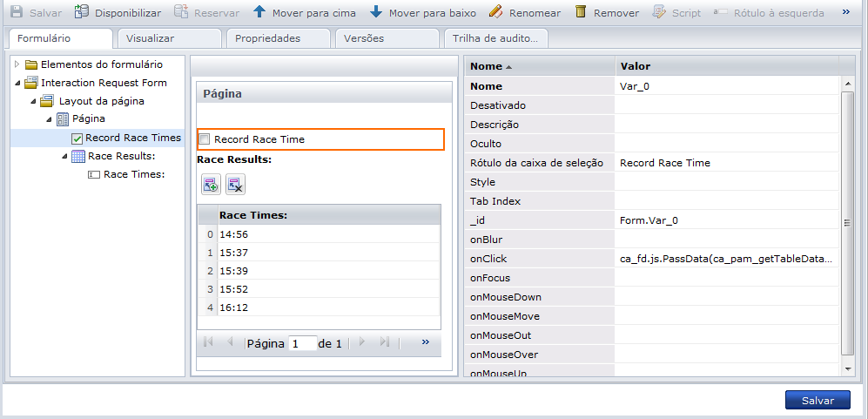The width and height of the screenshot is (868, 419).
Task: Collapse Interaction Request Form node
Action: click(17, 83)
